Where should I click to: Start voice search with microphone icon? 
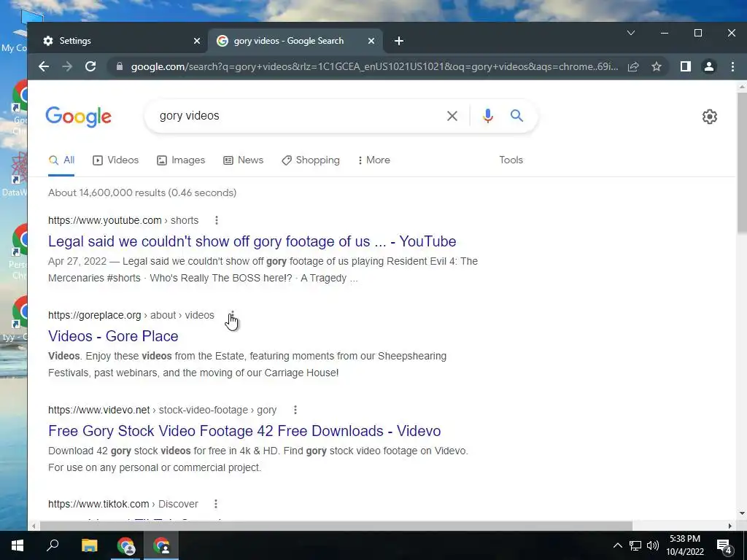pyautogui.click(x=487, y=116)
